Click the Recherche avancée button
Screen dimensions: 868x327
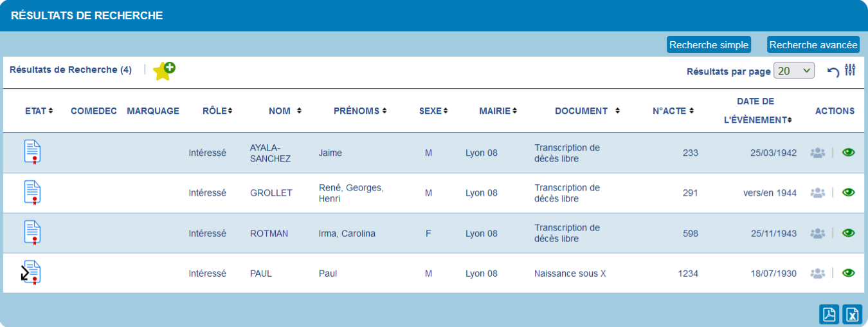pyautogui.click(x=813, y=45)
